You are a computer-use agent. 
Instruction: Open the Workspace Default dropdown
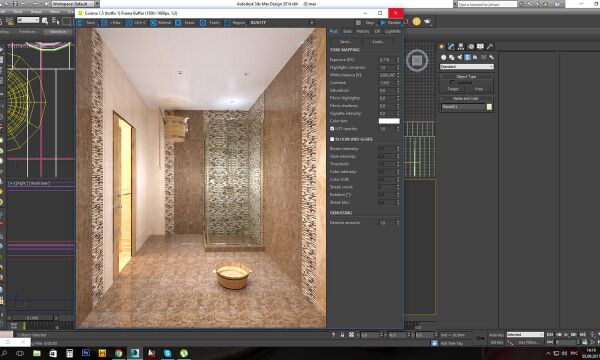[75, 4]
